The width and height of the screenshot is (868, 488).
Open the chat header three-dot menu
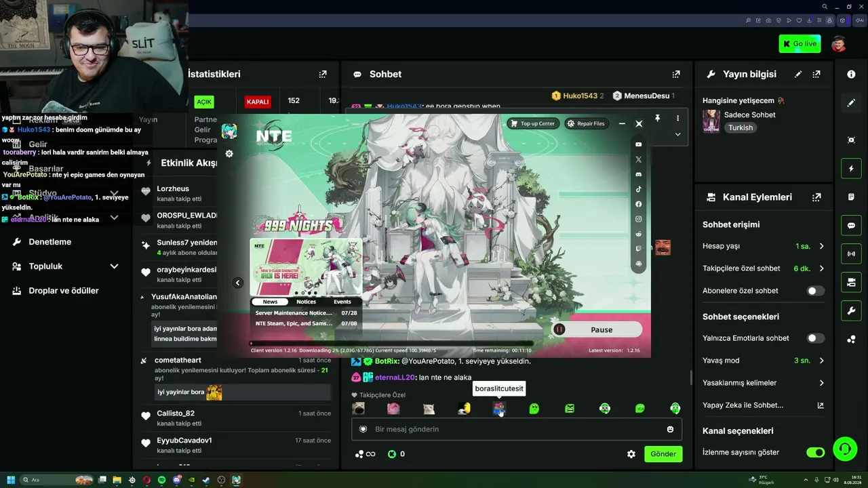coord(677,118)
